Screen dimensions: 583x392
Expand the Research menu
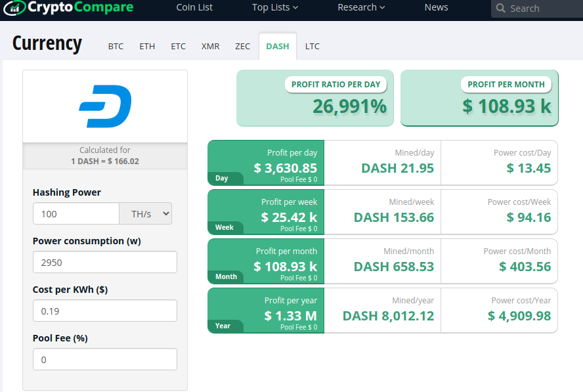point(361,7)
